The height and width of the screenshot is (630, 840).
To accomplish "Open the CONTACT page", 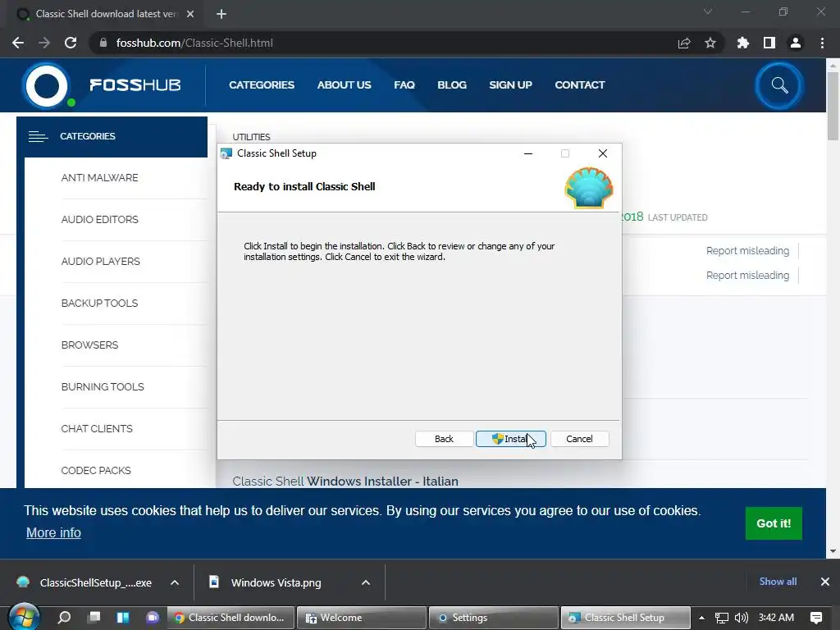I will 580,84.
